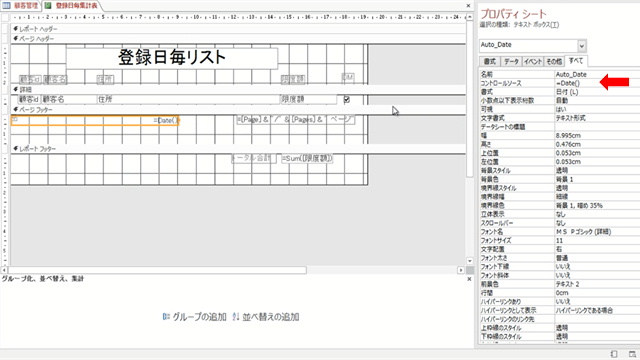Select the =Date() text box in page footer
This screenshot has width=640, height=360.
click(95, 120)
